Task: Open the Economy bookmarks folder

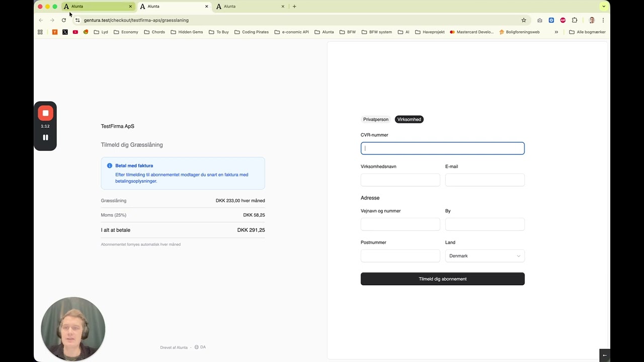Action: (126, 32)
